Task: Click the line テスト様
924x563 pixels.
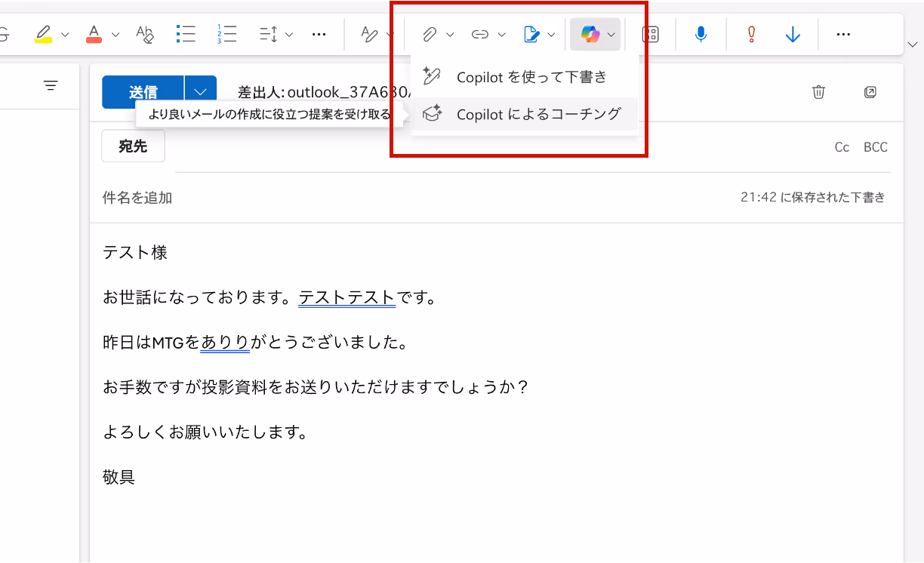Action: tap(135, 252)
